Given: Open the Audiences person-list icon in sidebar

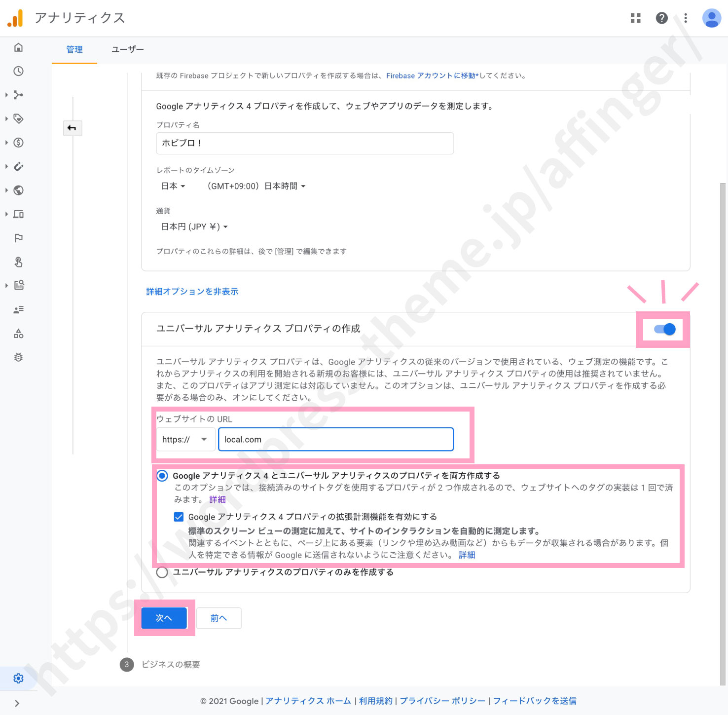Looking at the screenshot, I should coord(18,309).
